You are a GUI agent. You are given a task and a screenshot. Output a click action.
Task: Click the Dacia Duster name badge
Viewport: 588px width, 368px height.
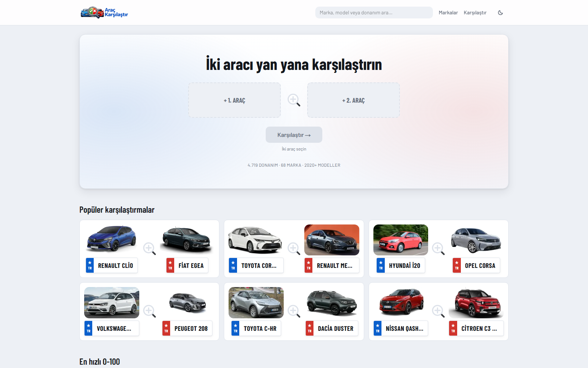coord(332,328)
